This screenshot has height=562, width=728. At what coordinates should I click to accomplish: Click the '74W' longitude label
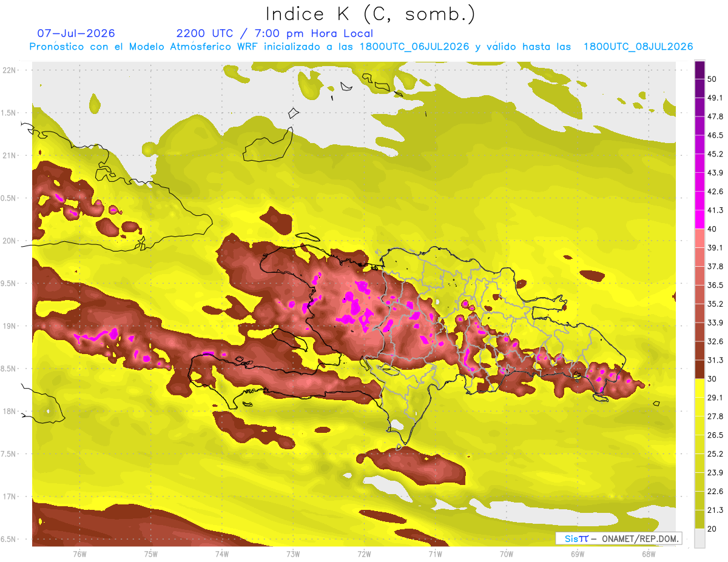[x=222, y=554]
